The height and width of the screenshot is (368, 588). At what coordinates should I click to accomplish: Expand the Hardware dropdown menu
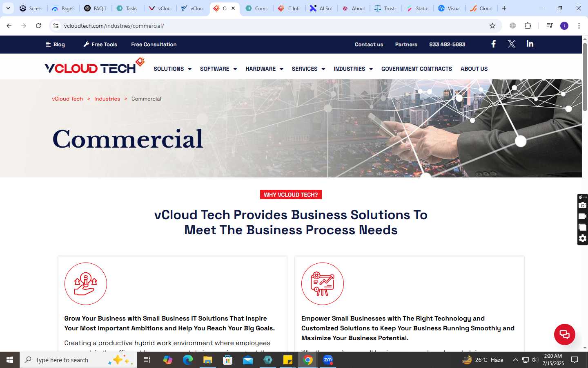[264, 69]
